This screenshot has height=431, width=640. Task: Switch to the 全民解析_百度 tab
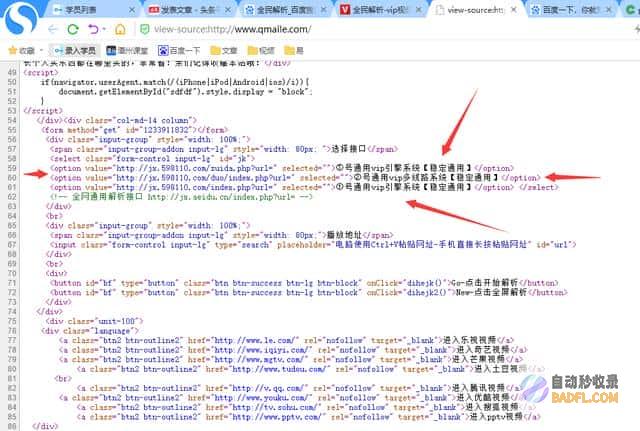point(280,10)
